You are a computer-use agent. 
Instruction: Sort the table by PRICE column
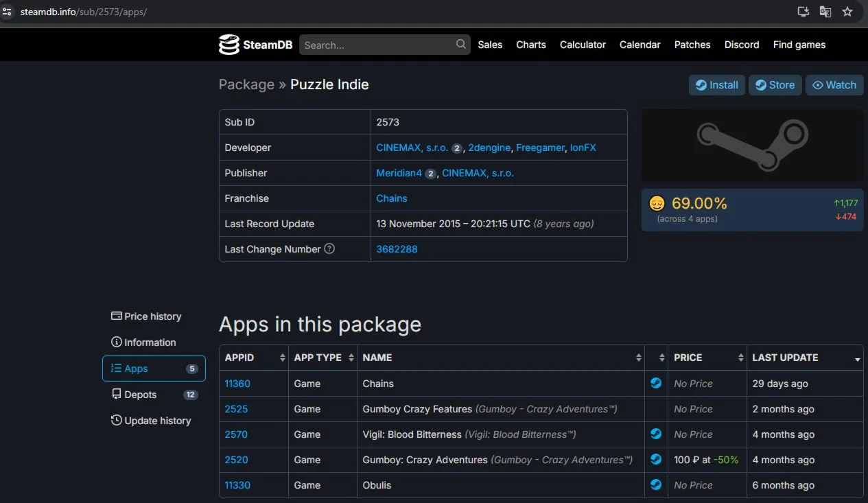click(x=707, y=358)
